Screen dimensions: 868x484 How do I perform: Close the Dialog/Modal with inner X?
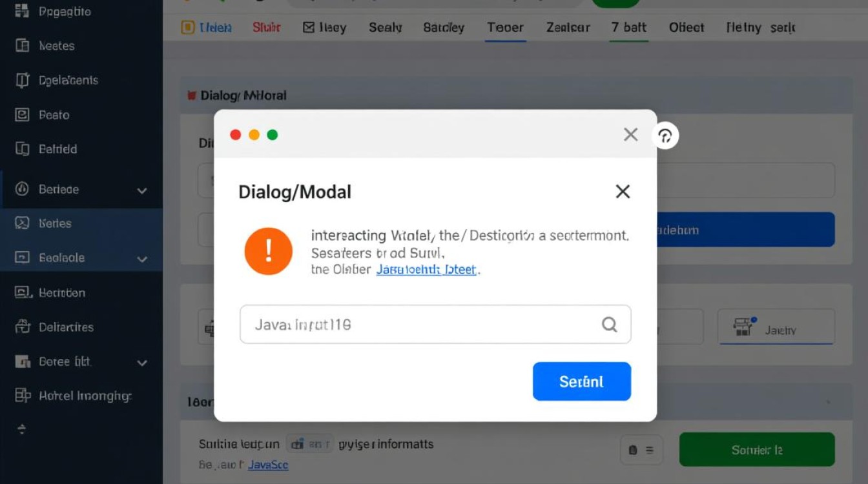(x=623, y=192)
